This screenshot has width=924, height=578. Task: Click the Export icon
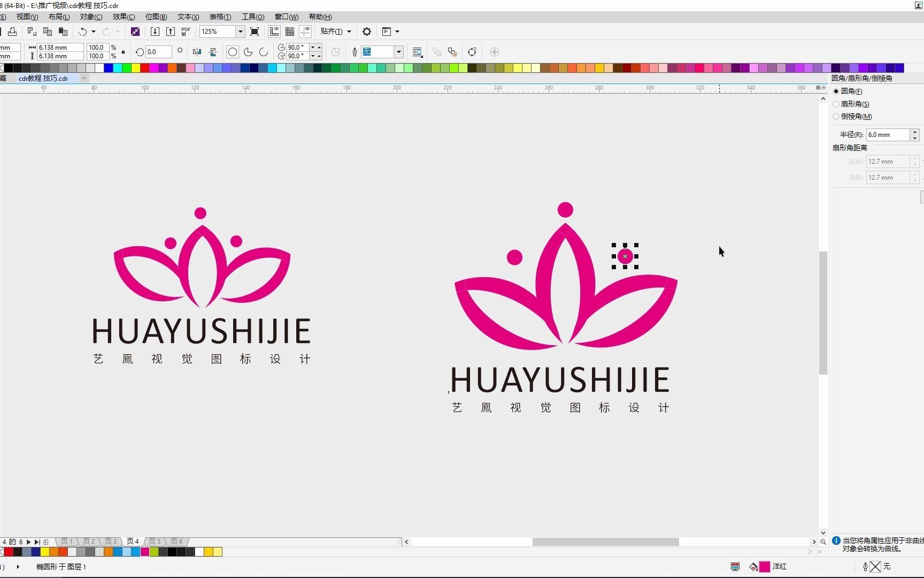(x=170, y=32)
